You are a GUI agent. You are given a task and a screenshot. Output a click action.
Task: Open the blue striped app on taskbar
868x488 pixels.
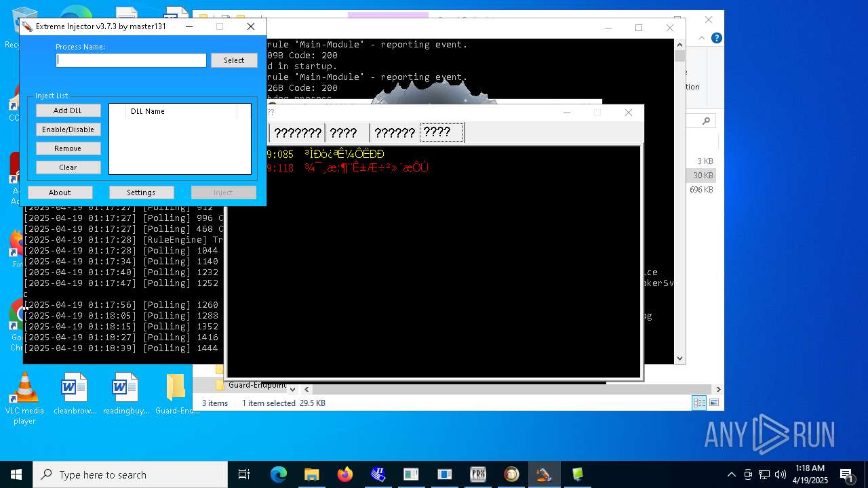point(378,474)
